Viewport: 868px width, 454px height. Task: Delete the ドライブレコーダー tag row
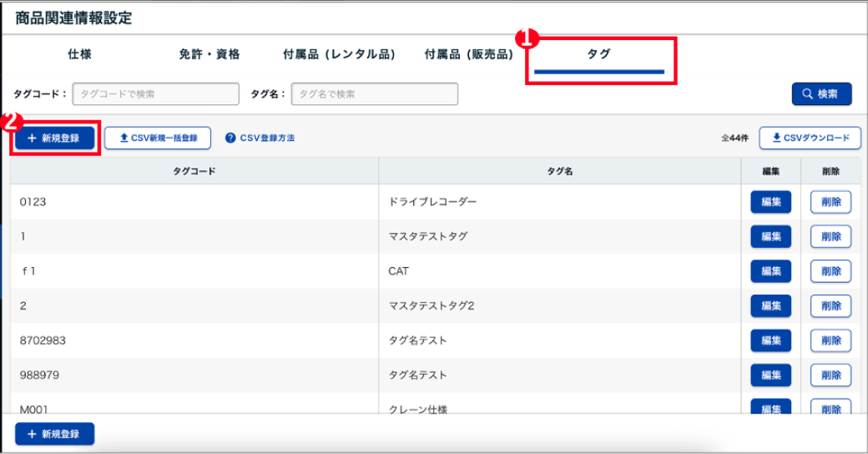[x=830, y=202]
